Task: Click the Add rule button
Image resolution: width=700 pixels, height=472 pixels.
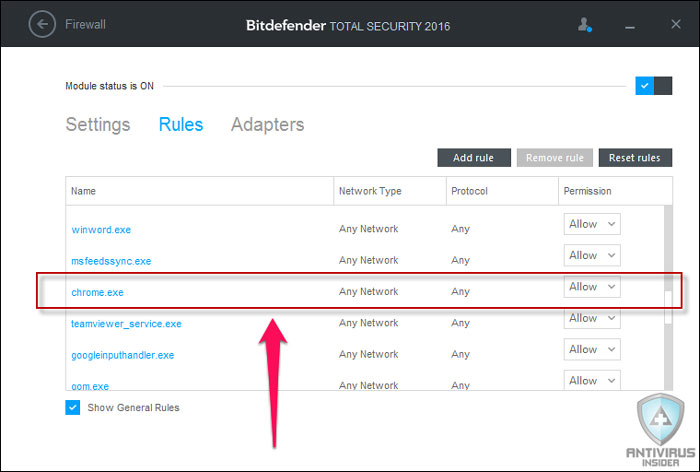Action: point(474,158)
